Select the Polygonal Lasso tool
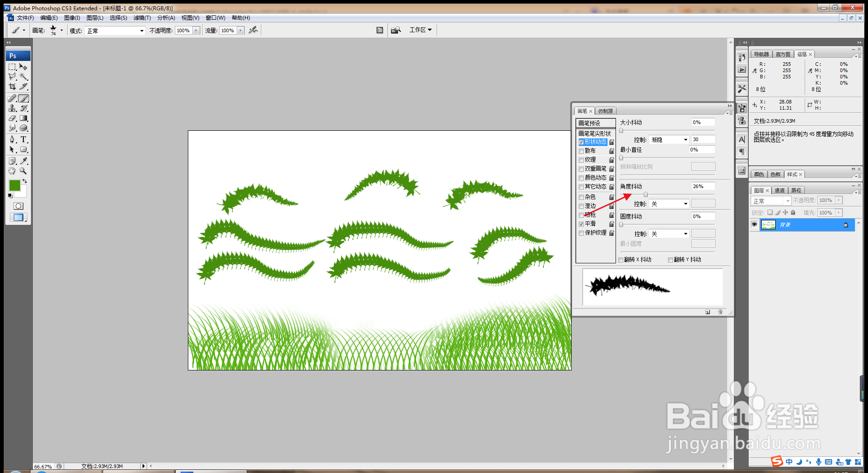Image resolution: width=868 pixels, height=473 pixels. pyautogui.click(x=12, y=77)
